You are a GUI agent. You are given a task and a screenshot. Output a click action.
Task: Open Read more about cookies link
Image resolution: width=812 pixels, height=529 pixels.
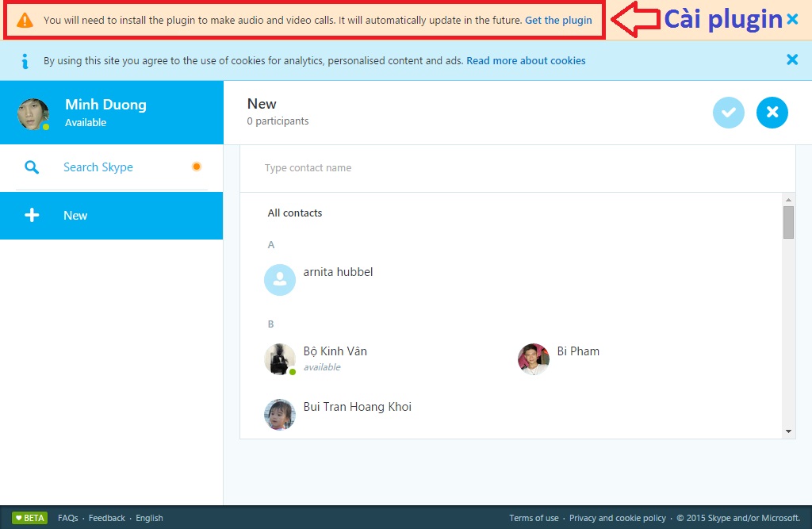526,60
